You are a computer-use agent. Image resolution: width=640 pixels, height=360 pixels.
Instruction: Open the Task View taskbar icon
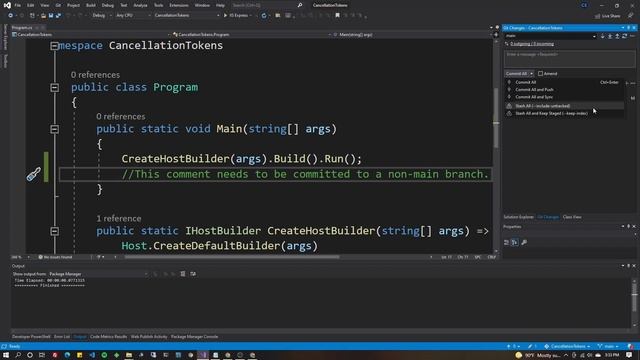(x=42, y=355)
